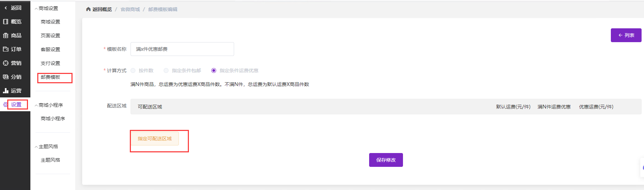The width and height of the screenshot is (644, 190).
Task: Click the 保存修改 save button
Action: 386,160
